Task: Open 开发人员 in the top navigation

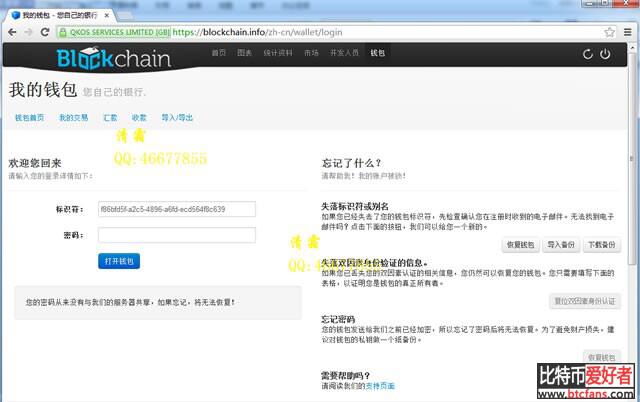Action: pos(344,53)
